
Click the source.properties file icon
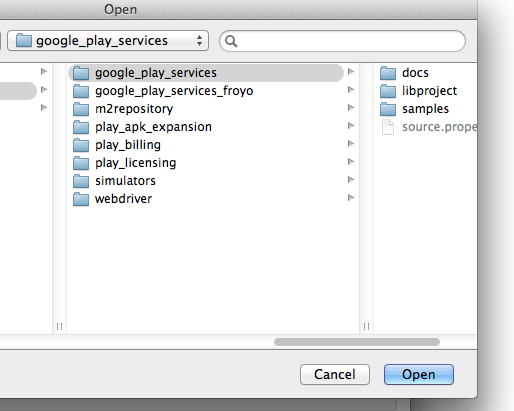[388, 127]
